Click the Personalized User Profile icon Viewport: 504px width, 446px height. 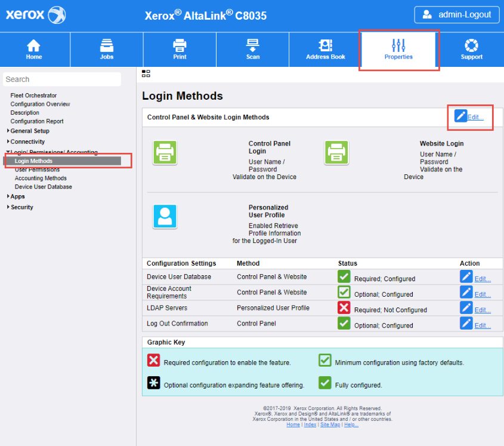pos(164,216)
